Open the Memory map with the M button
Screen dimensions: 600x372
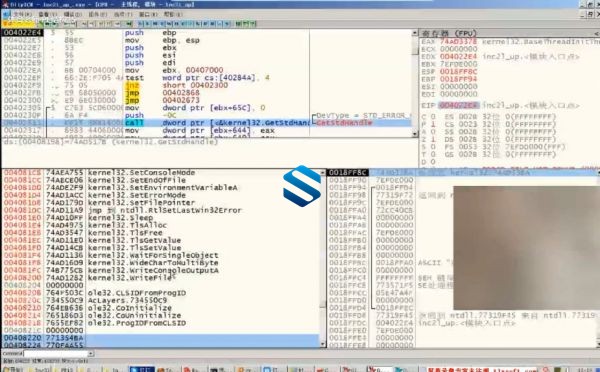point(155,24)
